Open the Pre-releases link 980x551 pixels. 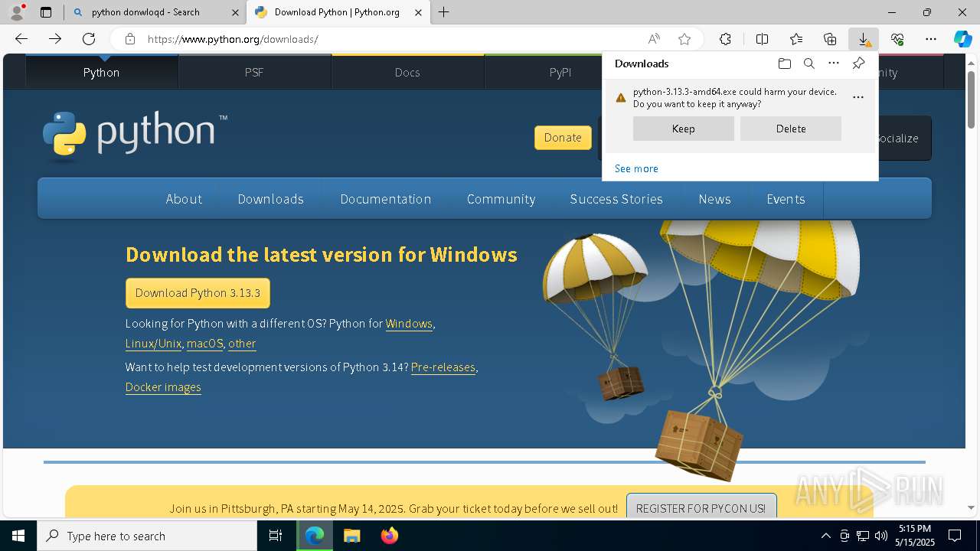[443, 367]
